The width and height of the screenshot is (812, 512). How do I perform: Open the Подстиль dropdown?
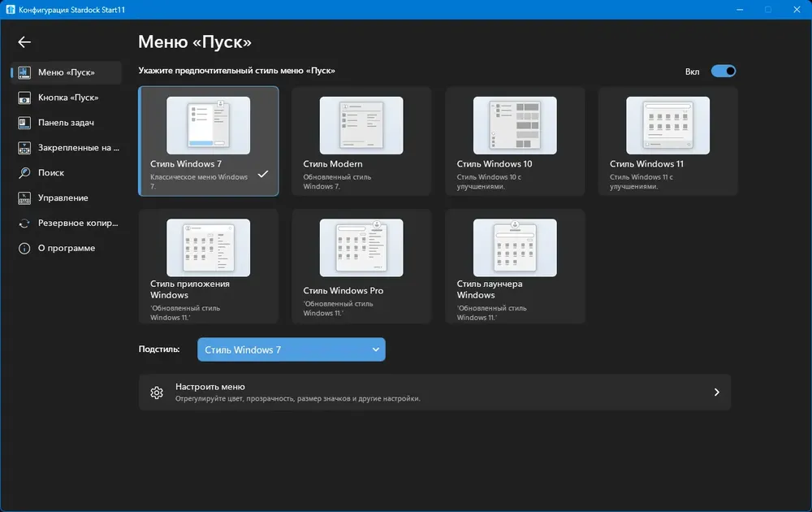291,349
